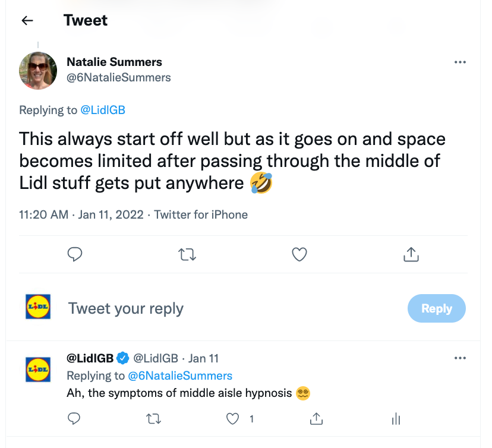Screen dimensions: 492x448
Task: Open @6NatalieSummers link in the reply
Action: [x=180, y=376]
